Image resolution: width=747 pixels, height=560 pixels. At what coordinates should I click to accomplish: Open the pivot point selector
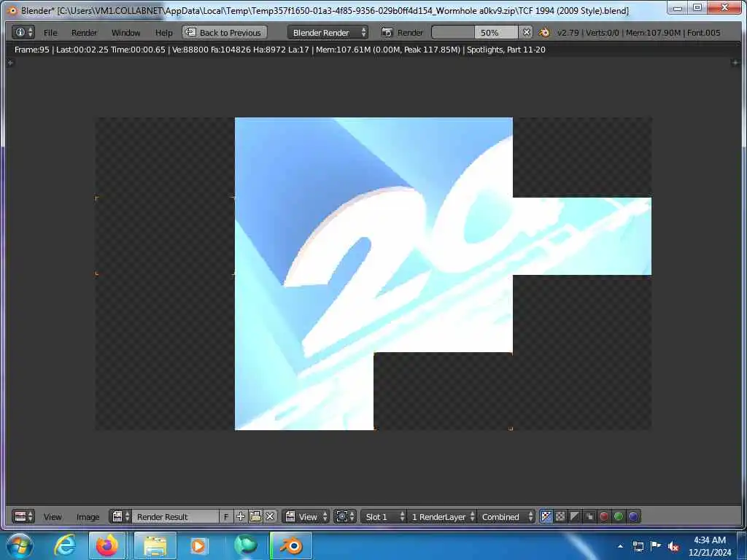(345, 516)
